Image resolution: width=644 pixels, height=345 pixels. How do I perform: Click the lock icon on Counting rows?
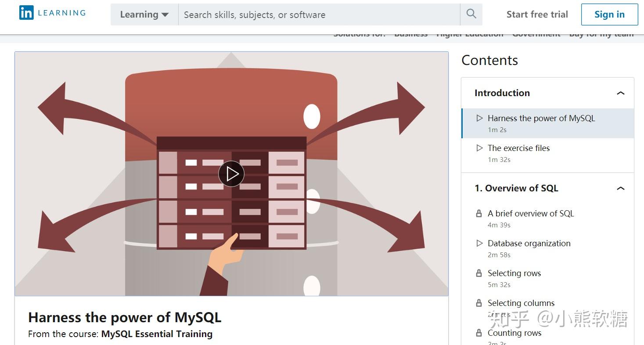(x=479, y=333)
